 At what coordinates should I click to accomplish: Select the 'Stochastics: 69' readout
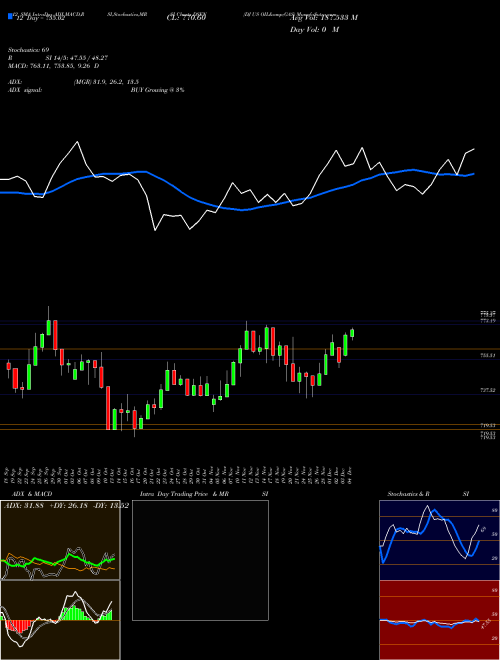point(28,50)
